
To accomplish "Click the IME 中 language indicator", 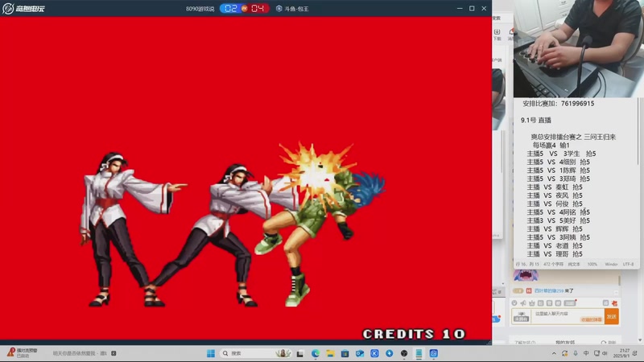I will pos(586,353).
